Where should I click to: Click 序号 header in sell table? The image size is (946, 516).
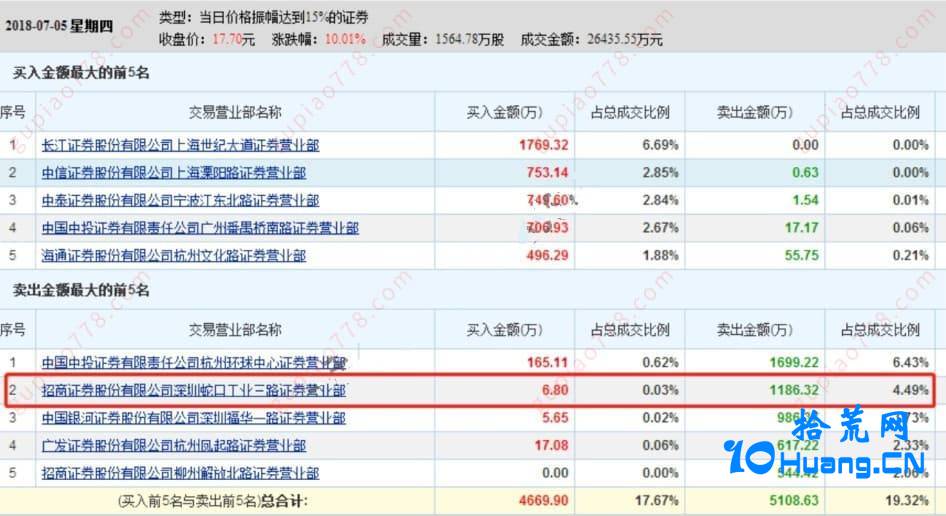[13, 330]
